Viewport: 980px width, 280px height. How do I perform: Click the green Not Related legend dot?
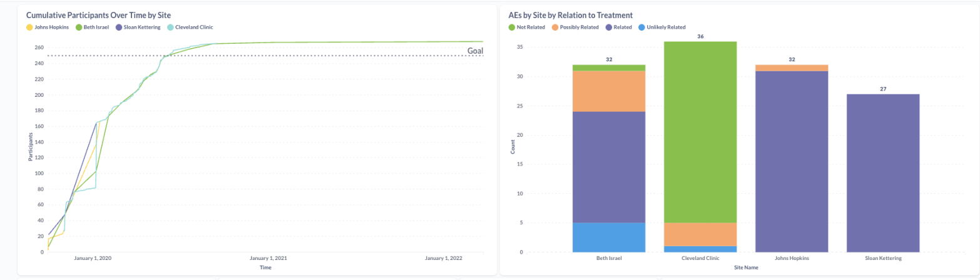pos(511,27)
